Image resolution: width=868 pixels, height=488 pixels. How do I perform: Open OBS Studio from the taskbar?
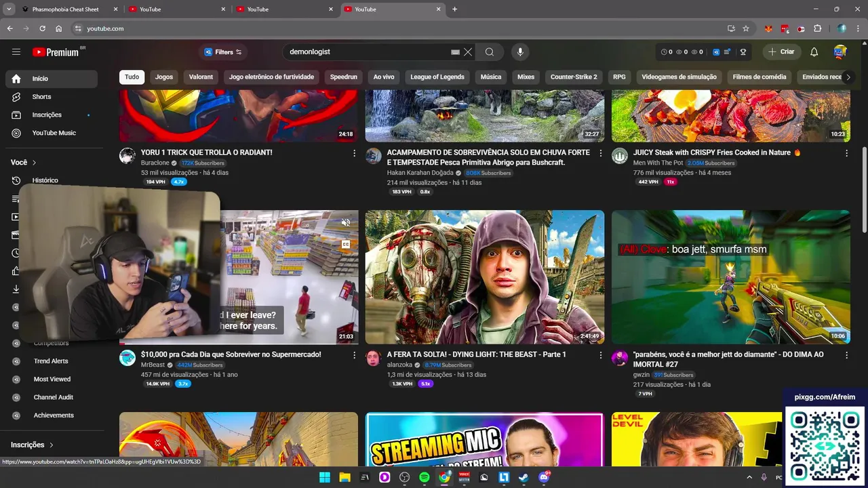click(405, 477)
